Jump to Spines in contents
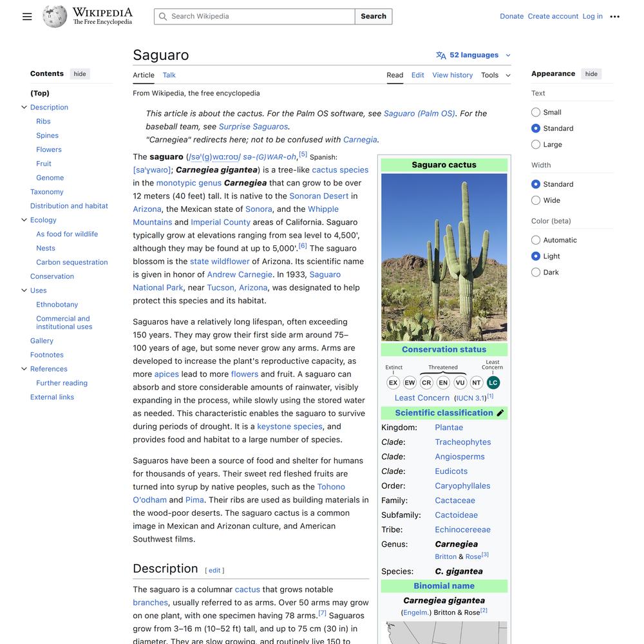This screenshot has width=644, height=644. click(47, 135)
